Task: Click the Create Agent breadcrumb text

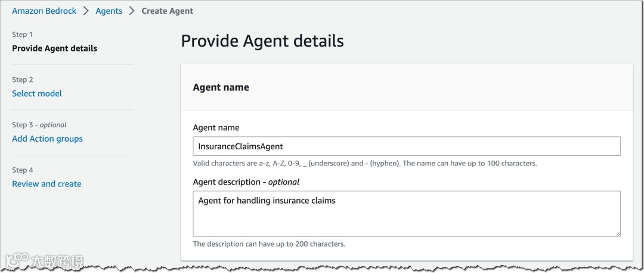Action: point(167,11)
